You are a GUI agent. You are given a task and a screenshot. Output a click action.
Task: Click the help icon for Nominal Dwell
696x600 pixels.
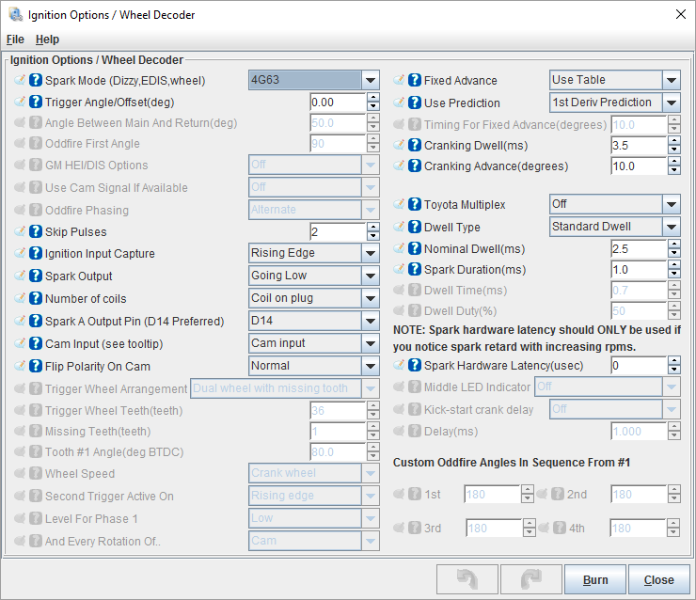pos(415,249)
